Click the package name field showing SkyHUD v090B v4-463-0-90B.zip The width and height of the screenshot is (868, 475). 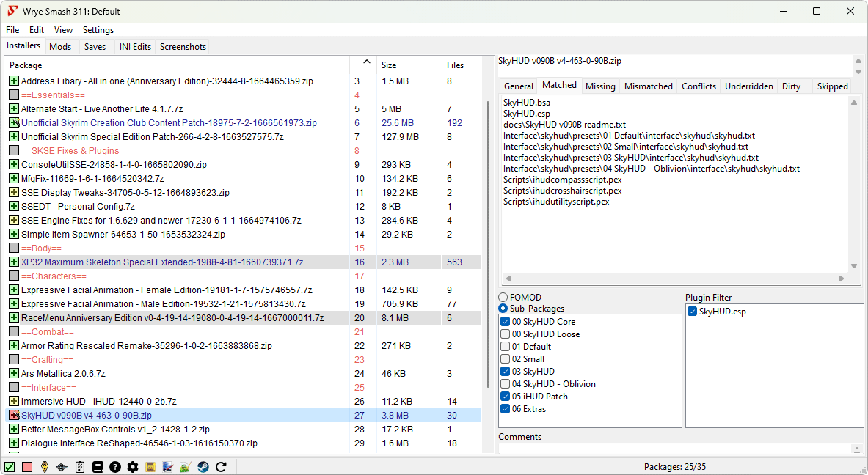[x=675, y=65]
